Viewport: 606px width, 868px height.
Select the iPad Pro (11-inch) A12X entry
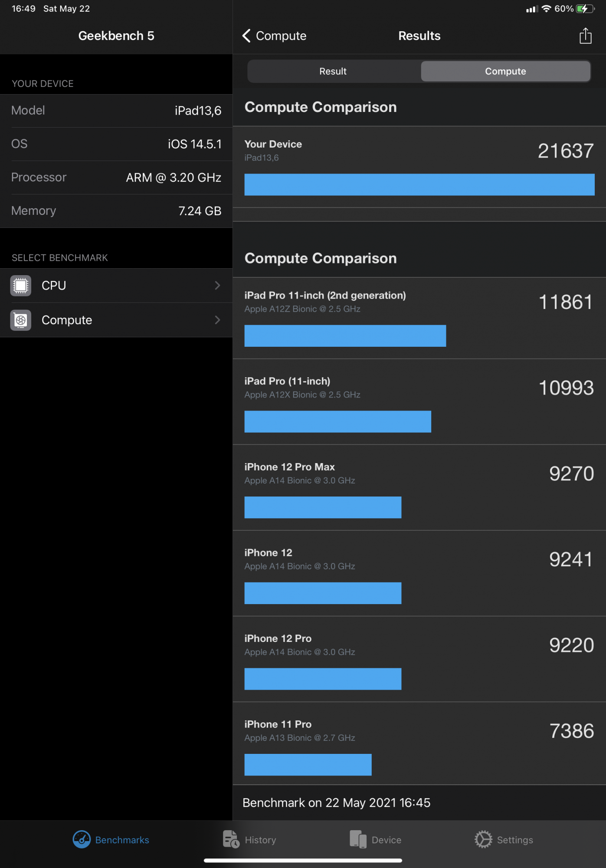pyautogui.click(x=419, y=402)
